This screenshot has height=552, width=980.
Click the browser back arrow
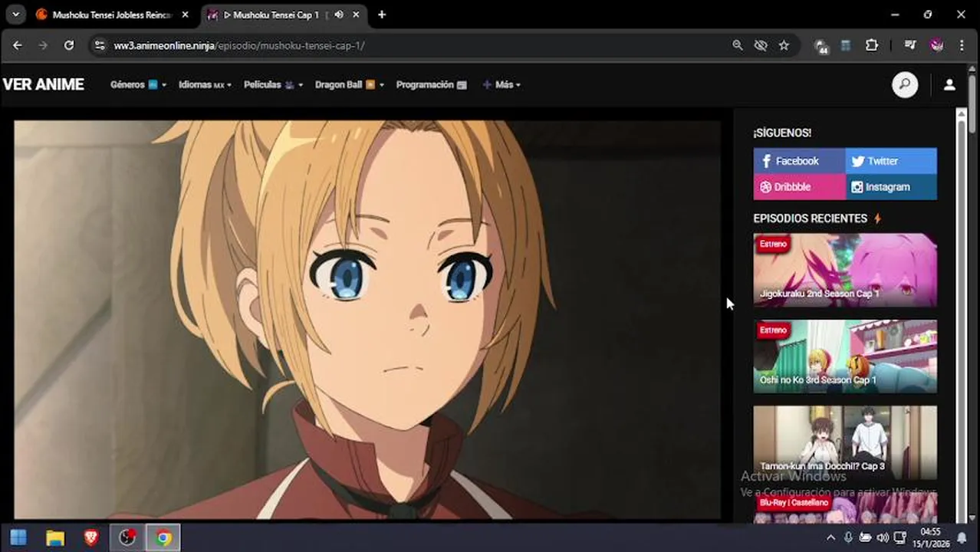pos(18,45)
